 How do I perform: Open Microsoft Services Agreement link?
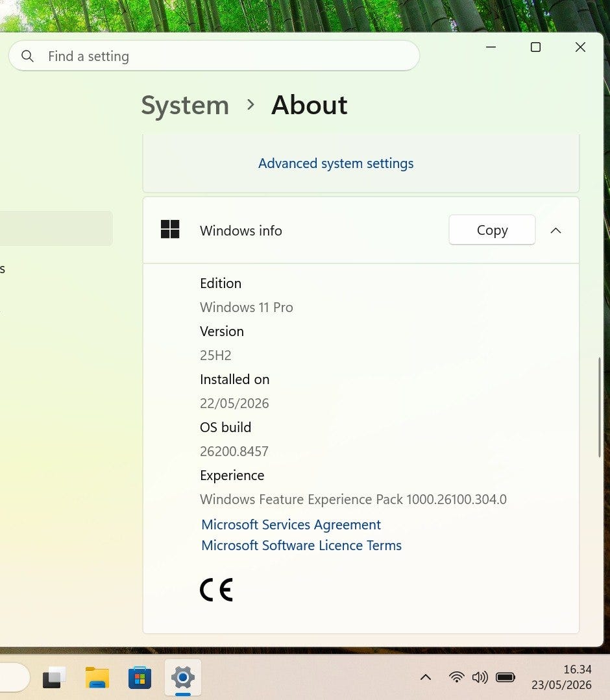(x=291, y=525)
